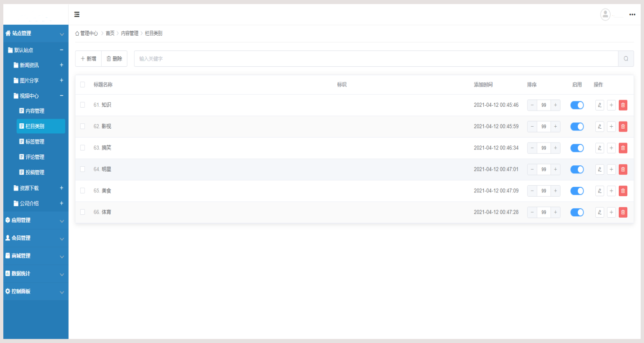Viewport: 644px width, 343px height.
Task: Add a sub-category under 影视 row
Action: pos(611,127)
